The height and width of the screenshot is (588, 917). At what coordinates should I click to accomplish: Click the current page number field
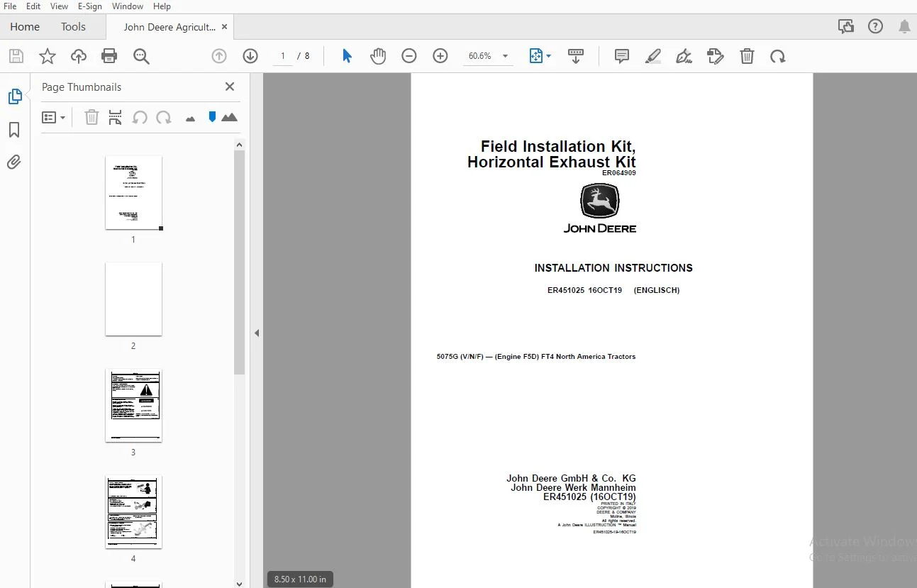click(x=283, y=56)
